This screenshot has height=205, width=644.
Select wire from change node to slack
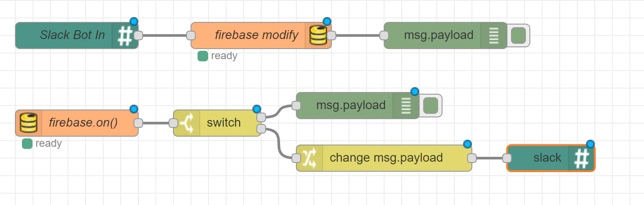tap(489, 158)
